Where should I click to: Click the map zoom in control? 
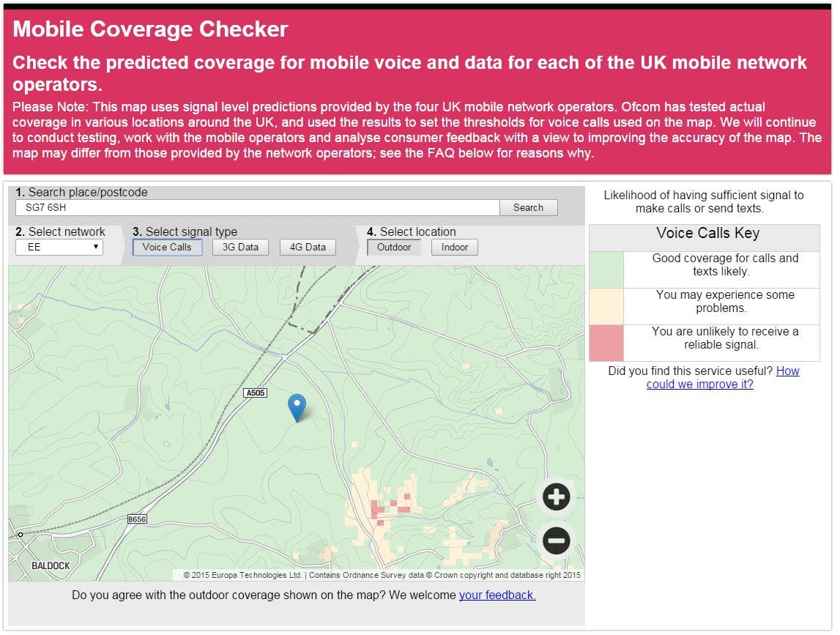[556, 497]
